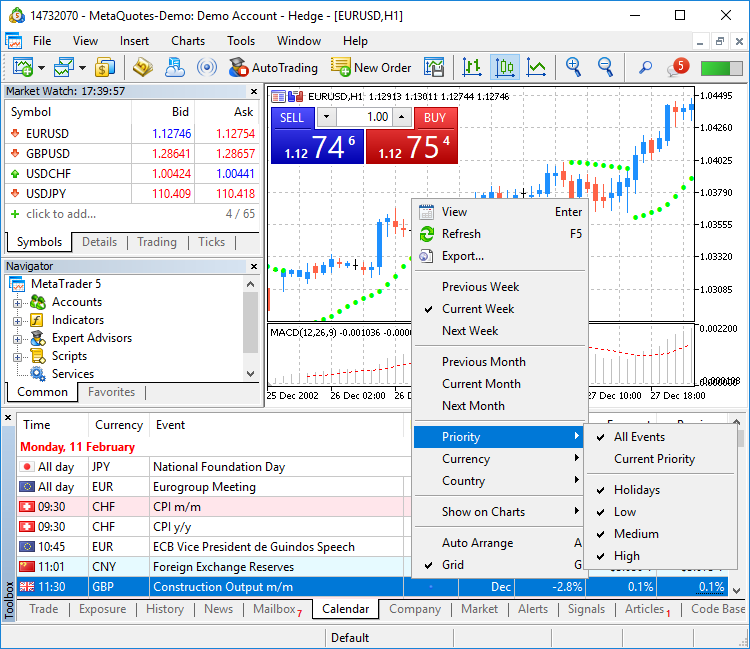Click the blue SELL button
This screenshot has height=649, width=750.
coord(291,117)
